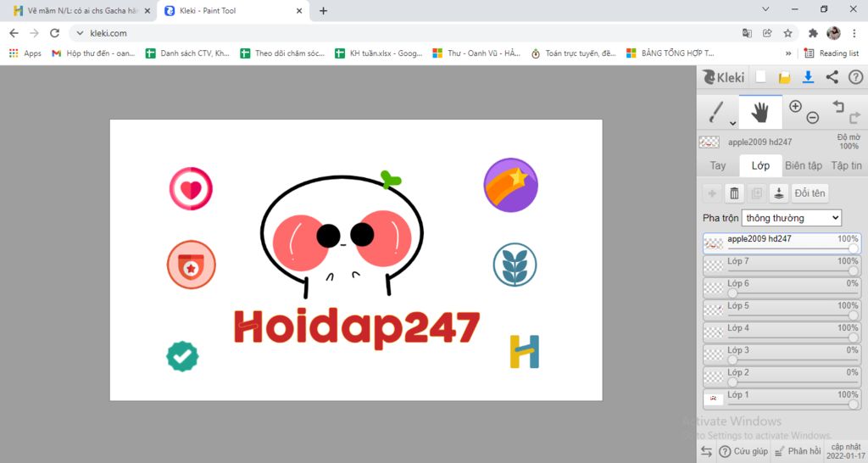Share the drawing
This screenshot has height=463, width=868.
coord(832,77)
